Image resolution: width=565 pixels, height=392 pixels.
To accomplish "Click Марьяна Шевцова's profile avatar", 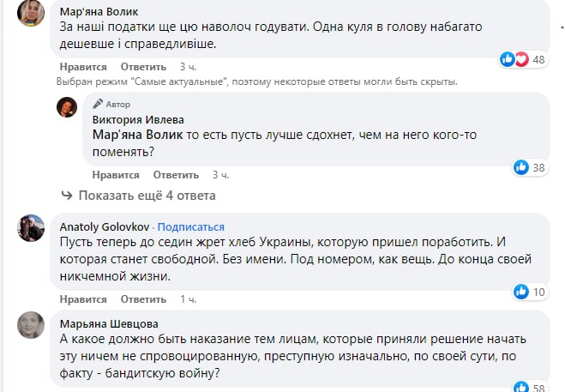I will 32,324.
